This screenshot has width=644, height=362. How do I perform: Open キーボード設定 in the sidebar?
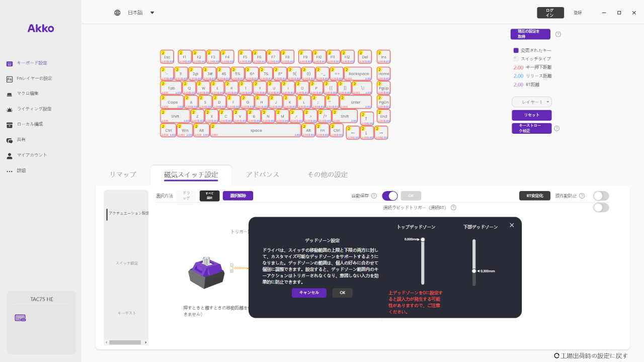tap(32, 63)
